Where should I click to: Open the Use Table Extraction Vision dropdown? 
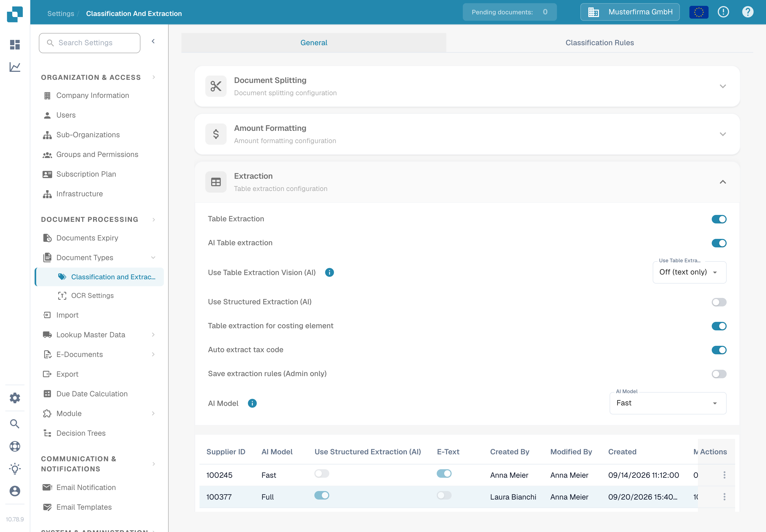tap(689, 272)
